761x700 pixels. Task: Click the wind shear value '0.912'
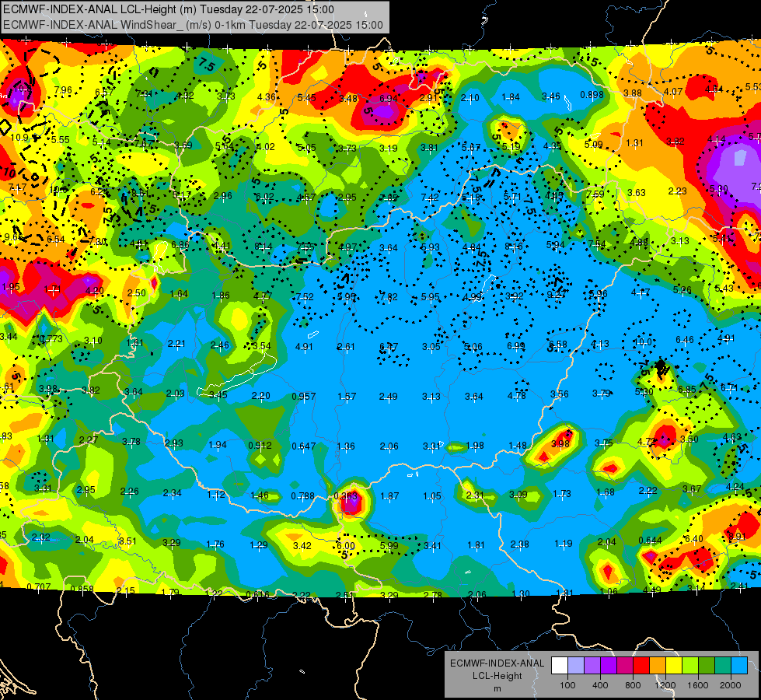click(x=260, y=445)
